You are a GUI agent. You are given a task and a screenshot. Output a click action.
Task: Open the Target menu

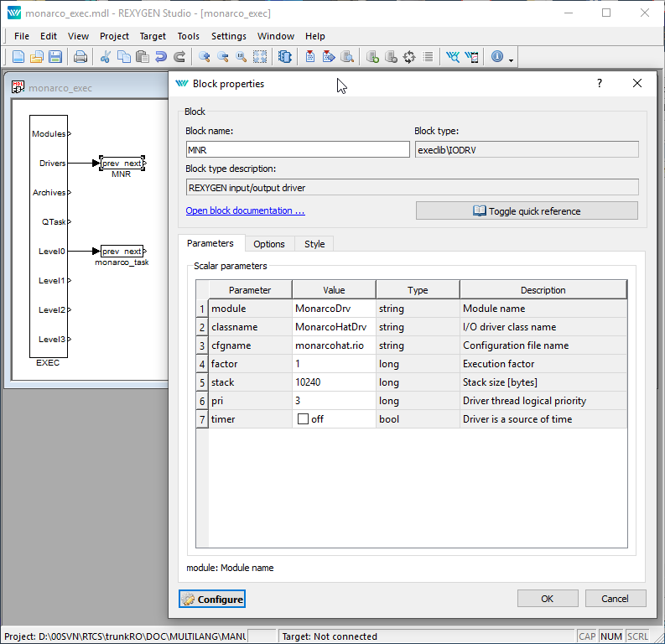coord(153,36)
